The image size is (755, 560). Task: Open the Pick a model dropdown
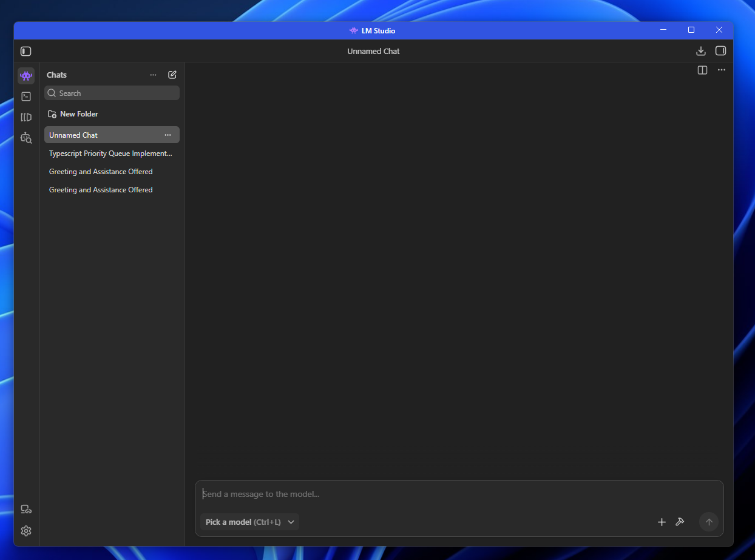click(249, 522)
